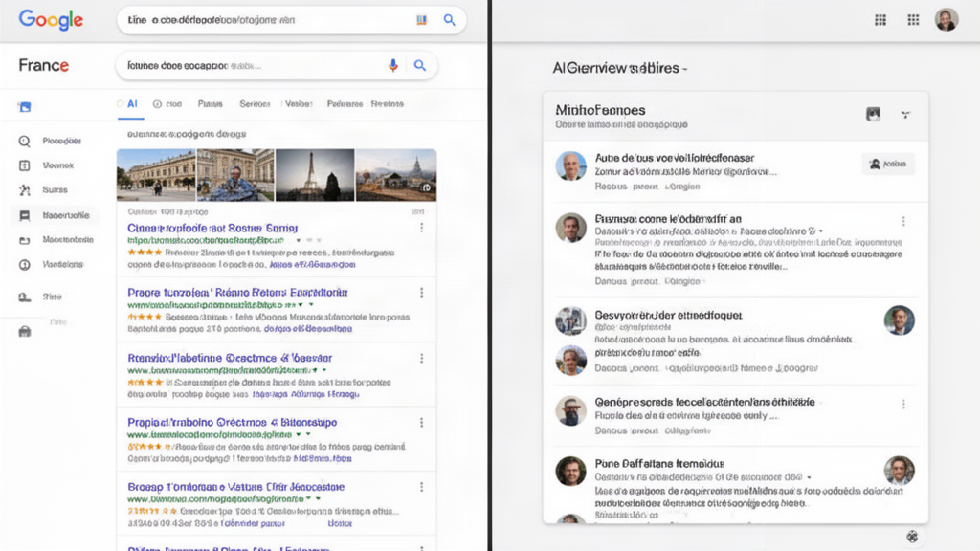The height and width of the screenshot is (551, 980).
Task: Click the building icon at the sidebar bottom
Action: coord(24,332)
